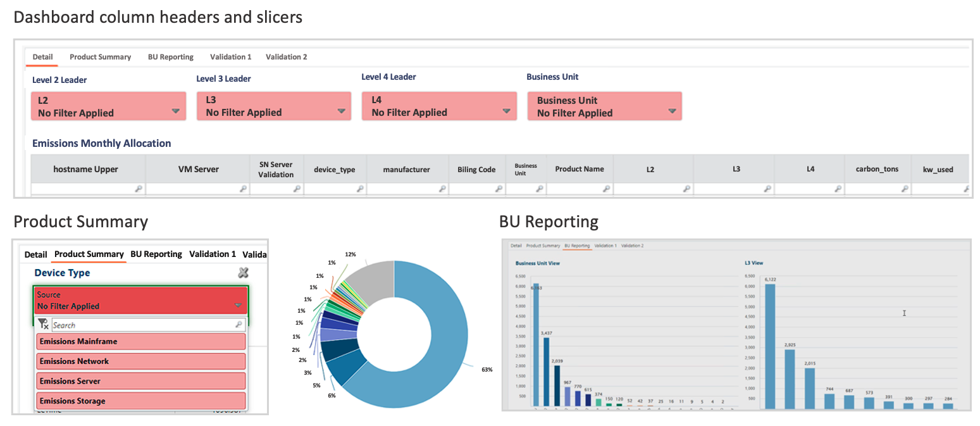
Task: Click search icon under device_type column
Action: pyautogui.click(x=360, y=189)
